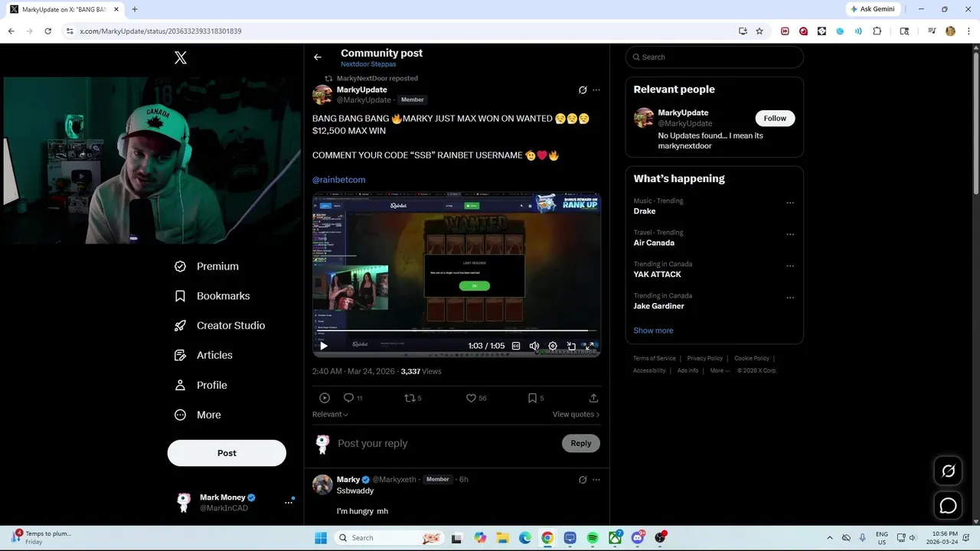Mute the video with the speaker icon
This screenshot has width=980, height=551.
click(534, 346)
